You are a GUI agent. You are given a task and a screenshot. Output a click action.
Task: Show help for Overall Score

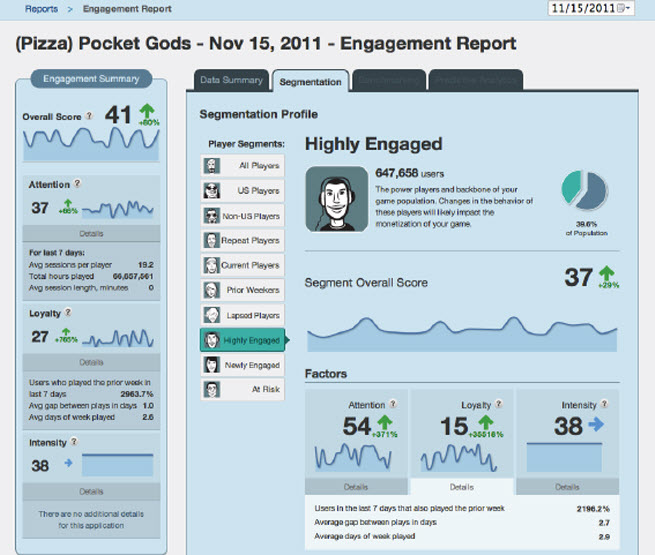click(89, 116)
